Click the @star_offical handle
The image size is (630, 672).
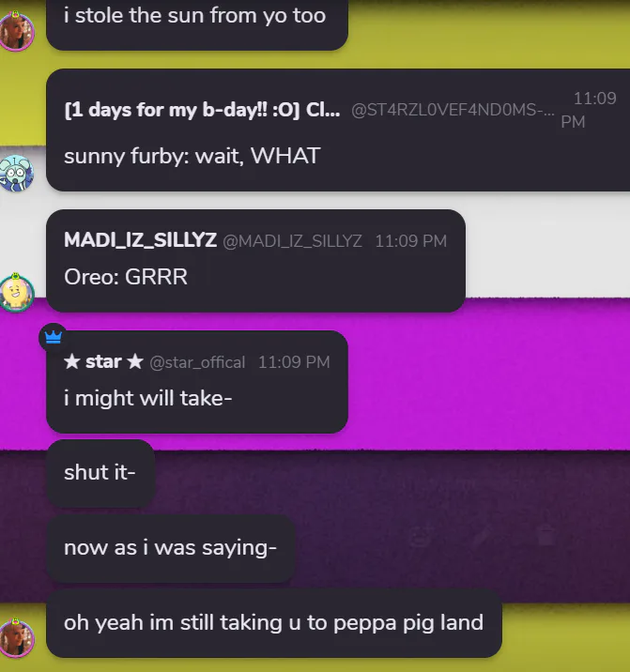click(198, 362)
